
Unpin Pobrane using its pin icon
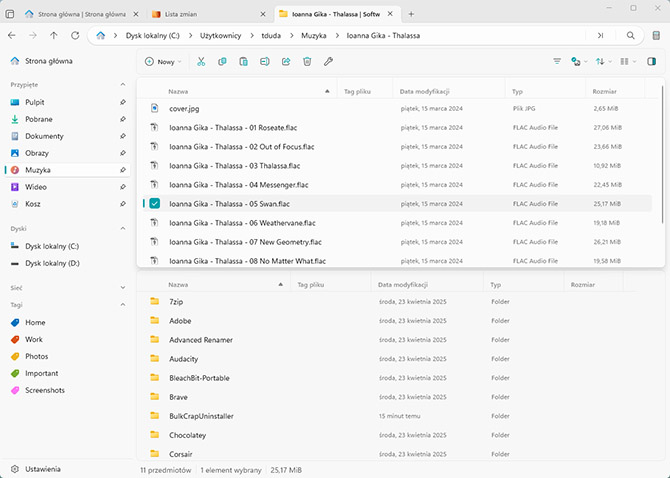coord(123,119)
